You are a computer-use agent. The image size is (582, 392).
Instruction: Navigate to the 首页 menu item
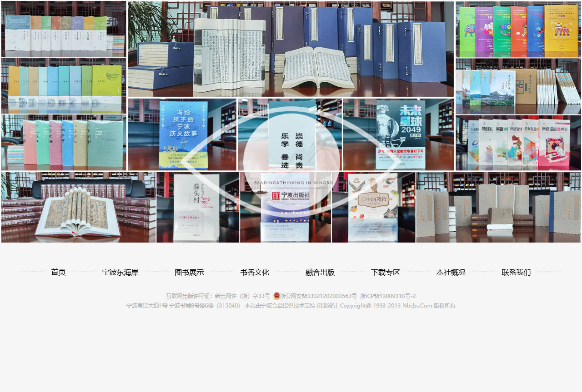tap(58, 272)
